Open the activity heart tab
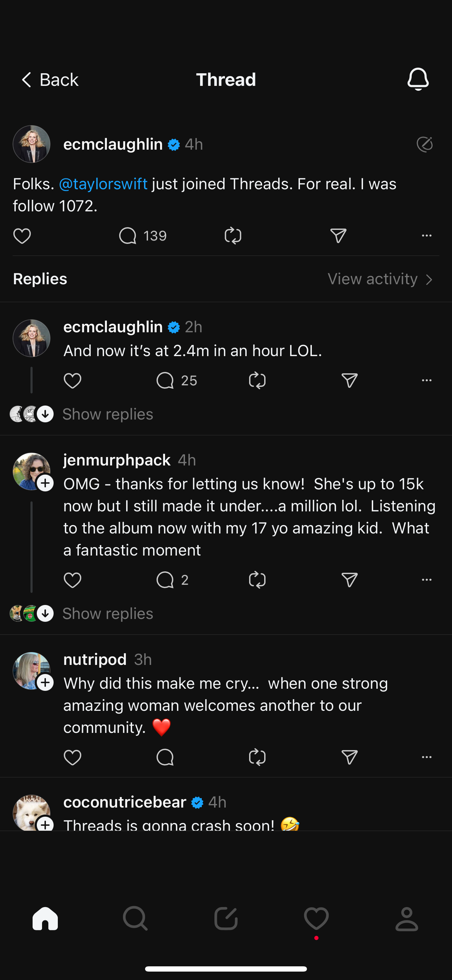 click(x=316, y=918)
